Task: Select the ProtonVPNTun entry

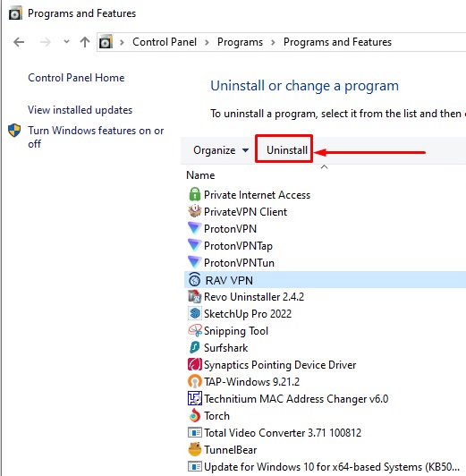Action: (239, 262)
